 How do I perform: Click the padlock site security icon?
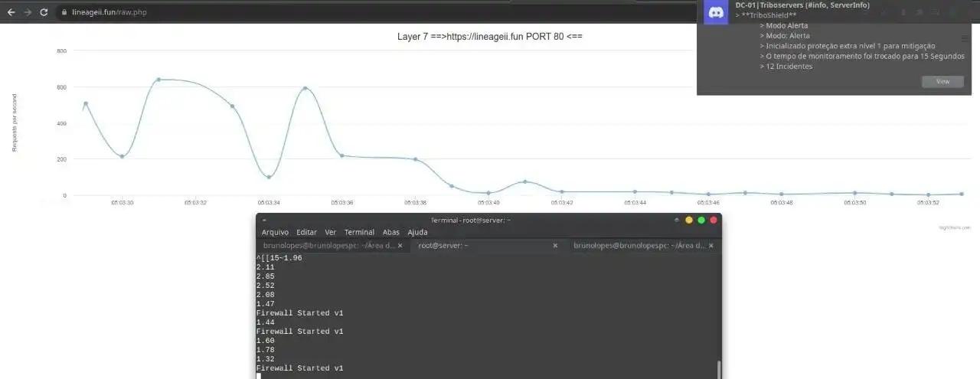click(x=64, y=13)
